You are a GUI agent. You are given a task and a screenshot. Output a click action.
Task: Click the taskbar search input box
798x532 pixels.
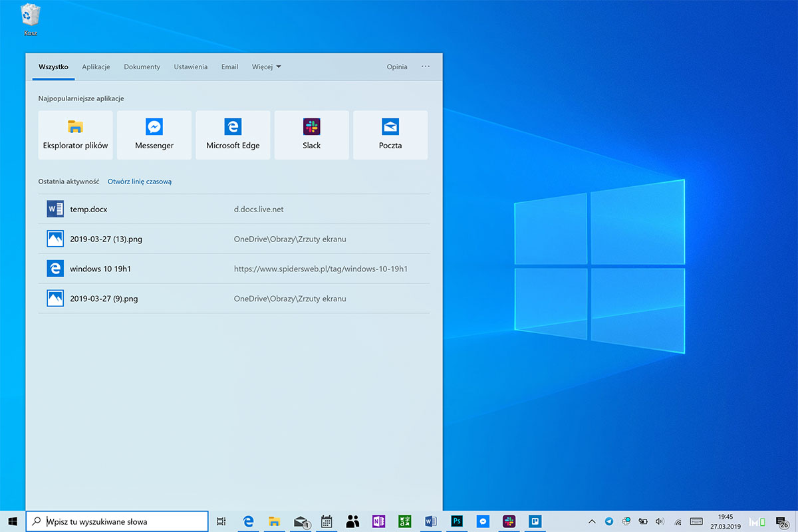[117, 521]
